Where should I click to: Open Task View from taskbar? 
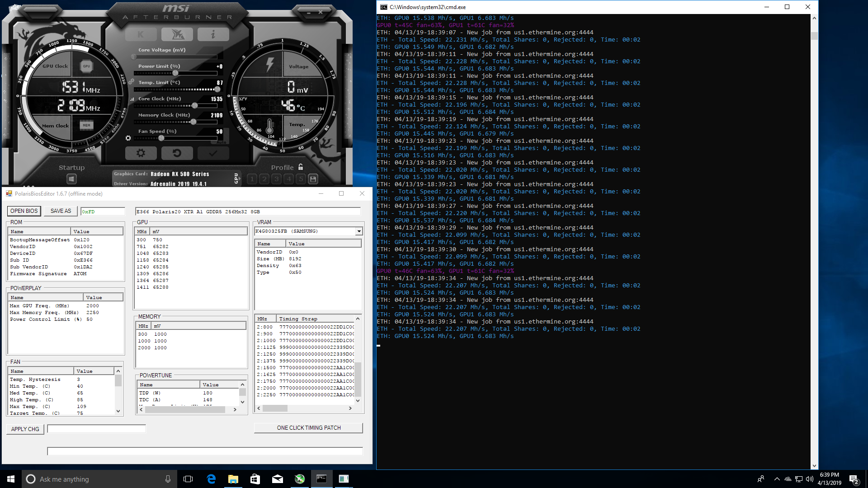(188, 479)
